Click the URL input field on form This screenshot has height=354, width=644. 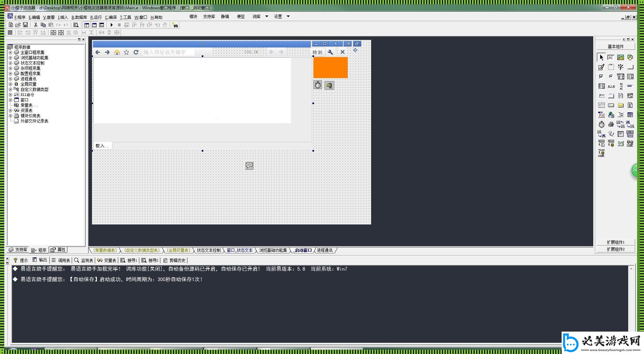tap(168, 52)
